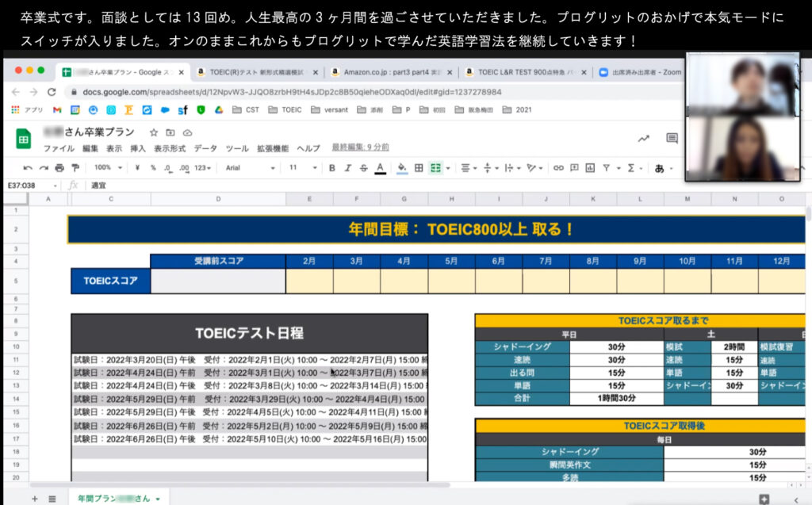Click the 最終編集: 9 分前 link
Viewport: 812px width, 505px height.
361,147
